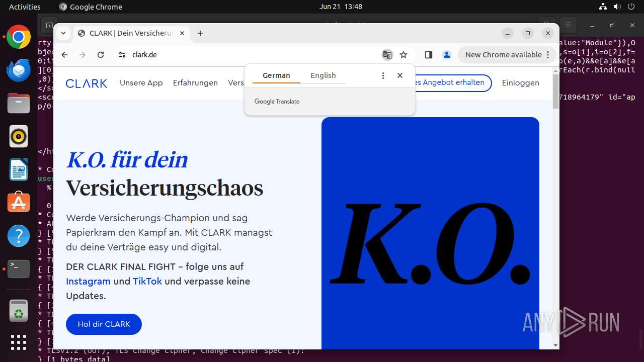Screen dimensions: 644x362
Task: Open the Chrome side panel
Action: tap(429, 55)
